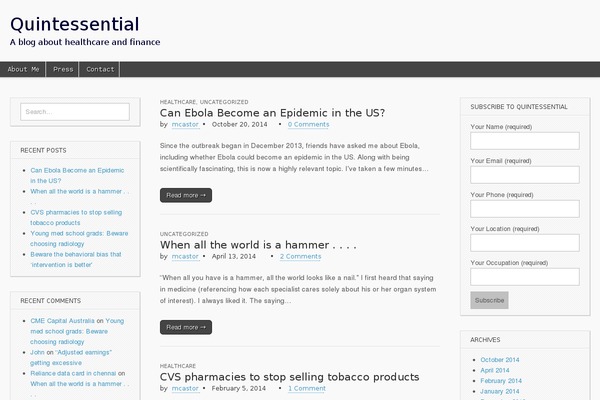Open January 2014 archive
The image size is (600, 400).
click(500, 391)
